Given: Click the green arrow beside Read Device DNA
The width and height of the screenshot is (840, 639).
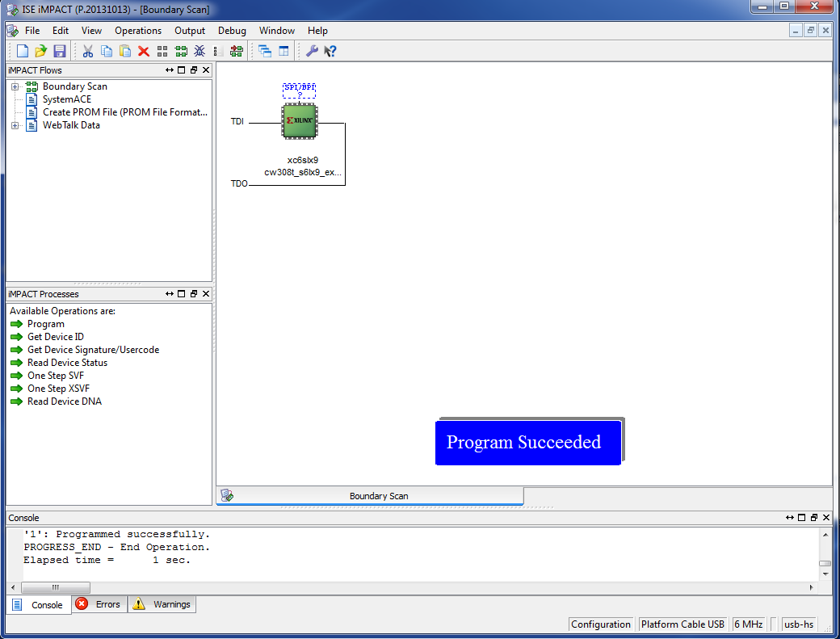Looking at the screenshot, I should click(x=17, y=401).
